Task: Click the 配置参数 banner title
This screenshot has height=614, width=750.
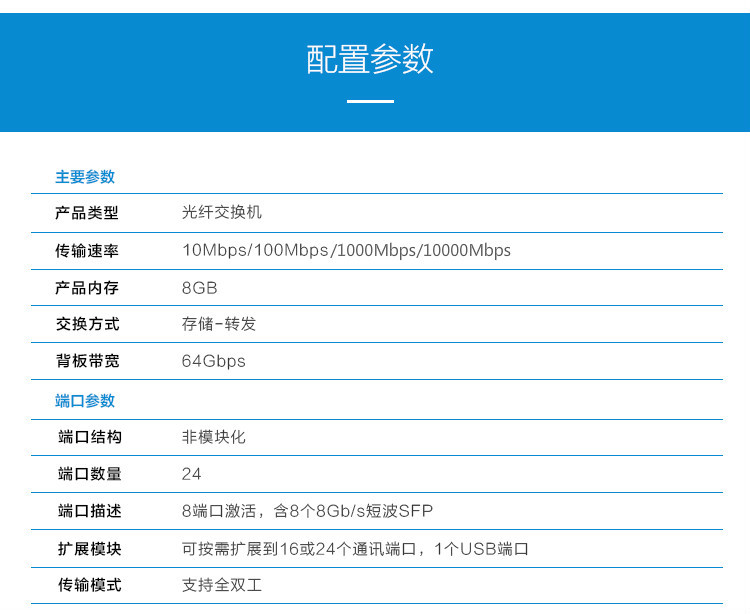Action: pos(370,59)
